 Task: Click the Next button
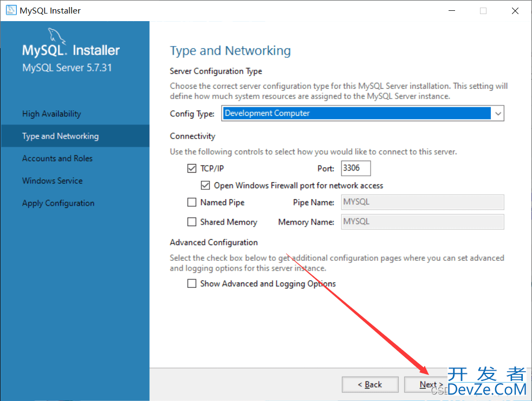(431, 384)
